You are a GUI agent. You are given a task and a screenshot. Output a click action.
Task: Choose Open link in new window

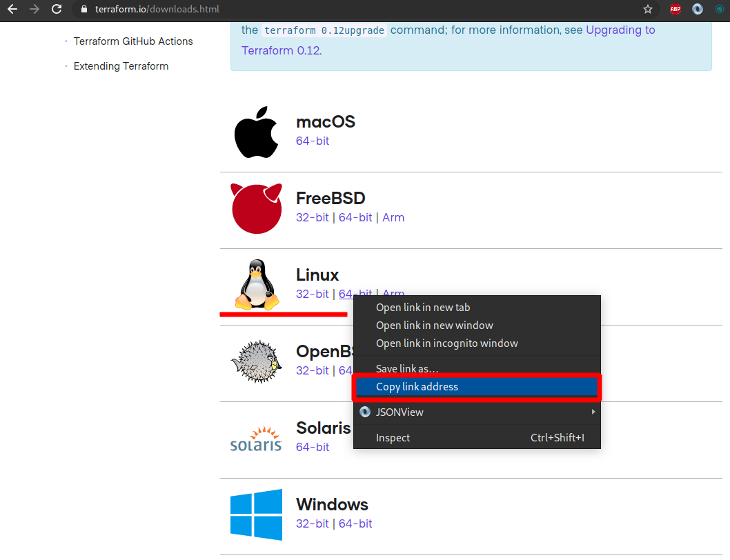click(477, 325)
